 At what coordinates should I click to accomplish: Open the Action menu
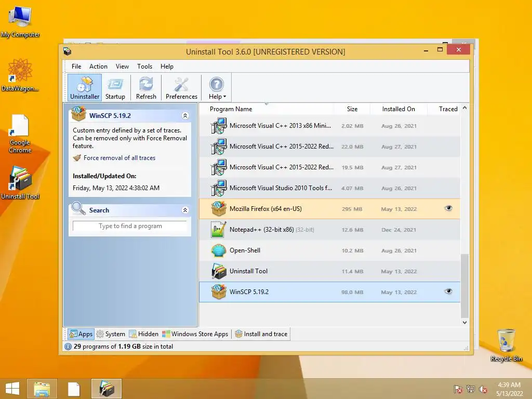[98, 66]
